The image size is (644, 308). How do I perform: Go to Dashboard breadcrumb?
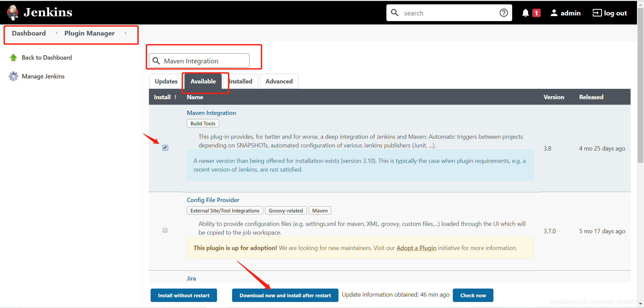(x=29, y=33)
